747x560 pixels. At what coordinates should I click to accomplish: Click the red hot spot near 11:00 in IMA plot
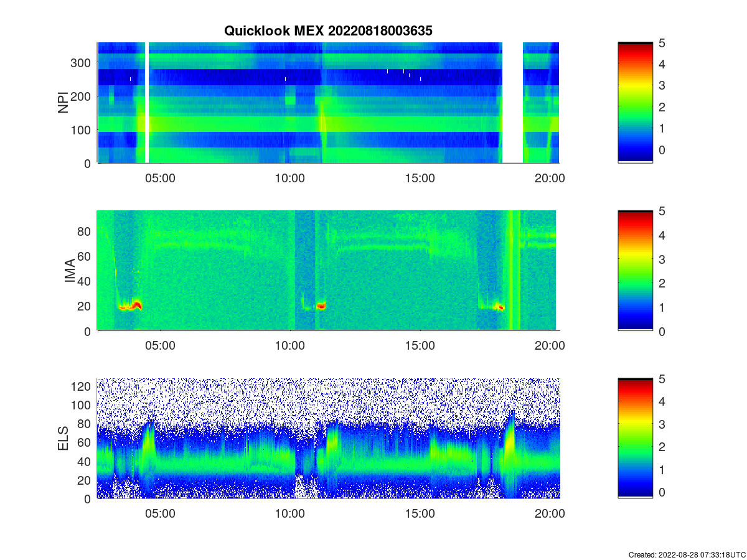tap(321, 306)
